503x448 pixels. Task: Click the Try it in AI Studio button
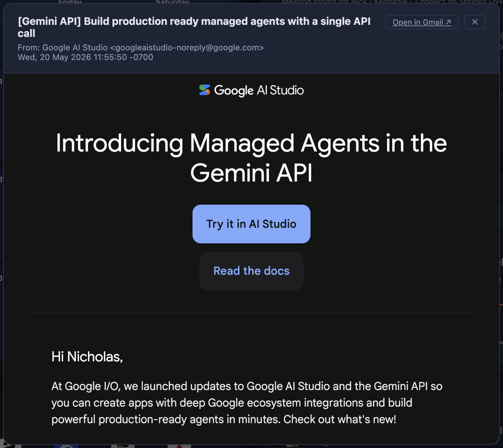point(251,224)
